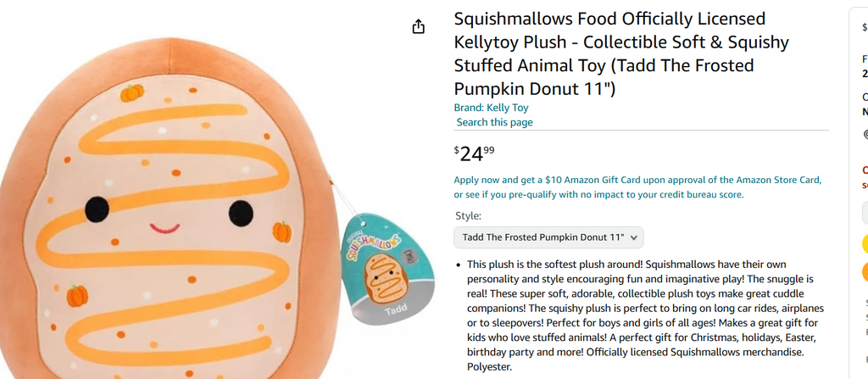Click the plush's pink smile
The height and width of the screenshot is (379, 868).
[164, 228]
